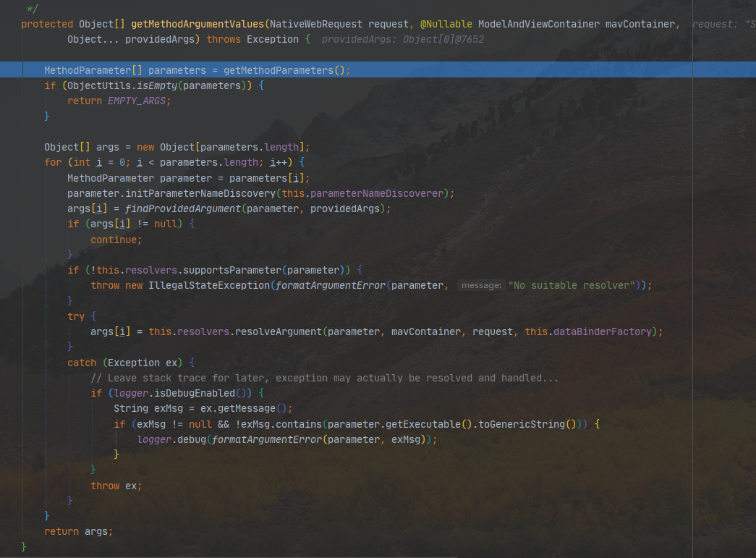Click the IllegalStateException class name
The height and width of the screenshot is (558, 756).
click(x=209, y=285)
